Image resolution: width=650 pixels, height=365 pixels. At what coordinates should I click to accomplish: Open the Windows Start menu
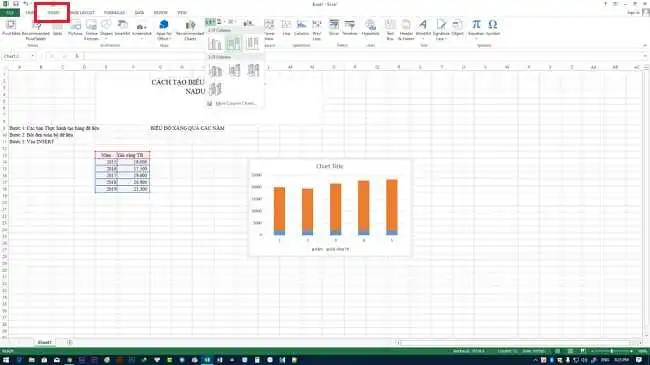pos(6,360)
